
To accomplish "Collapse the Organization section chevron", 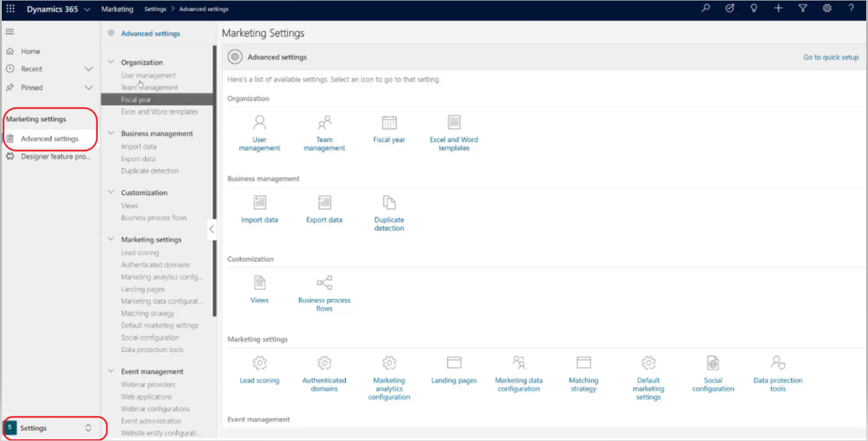I will (x=111, y=62).
